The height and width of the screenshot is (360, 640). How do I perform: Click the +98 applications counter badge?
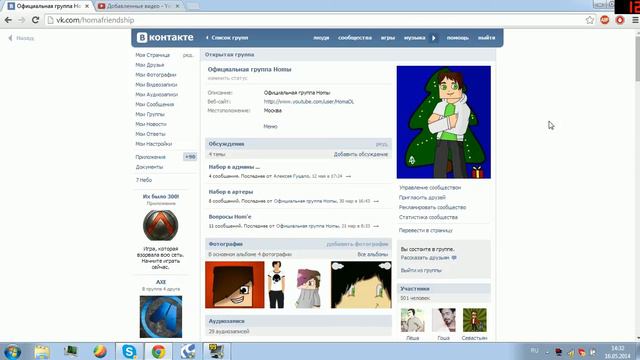click(190, 157)
